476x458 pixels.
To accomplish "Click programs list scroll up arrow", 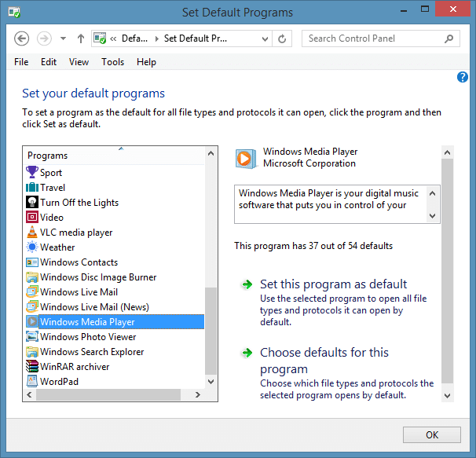I will tap(211, 153).
